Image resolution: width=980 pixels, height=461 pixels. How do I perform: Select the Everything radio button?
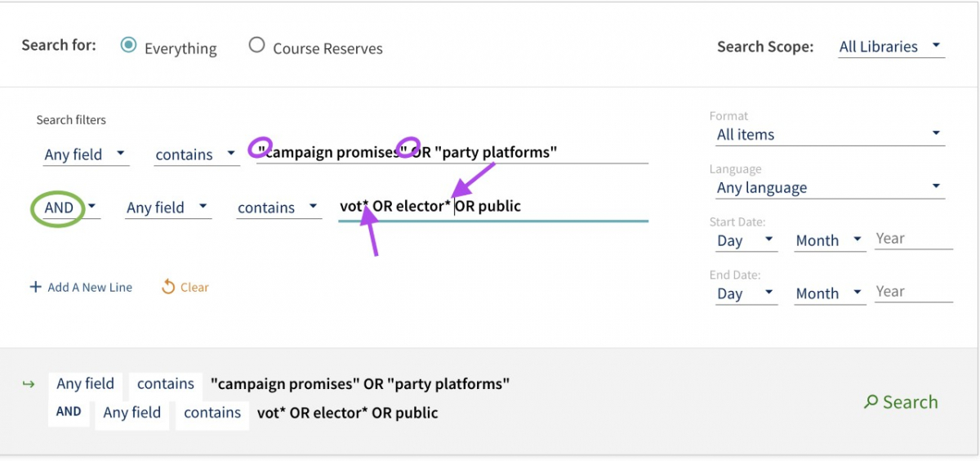pos(128,45)
